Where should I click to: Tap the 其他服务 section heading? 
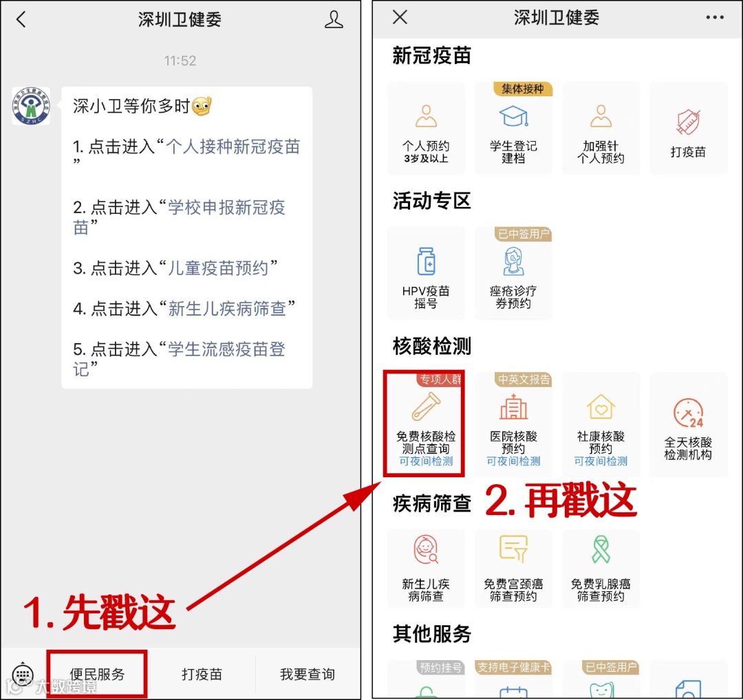(x=431, y=634)
